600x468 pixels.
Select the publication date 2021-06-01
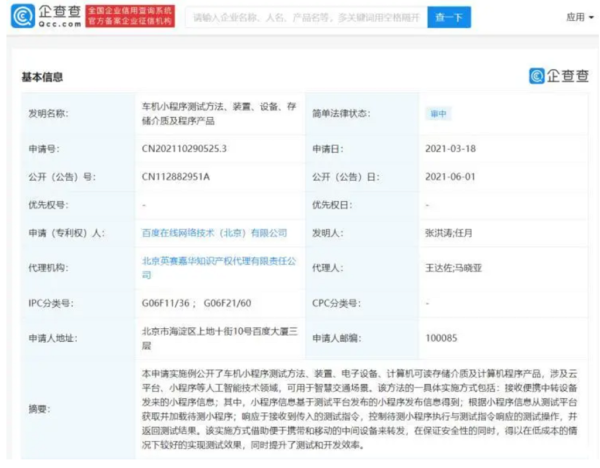[450, 177]
